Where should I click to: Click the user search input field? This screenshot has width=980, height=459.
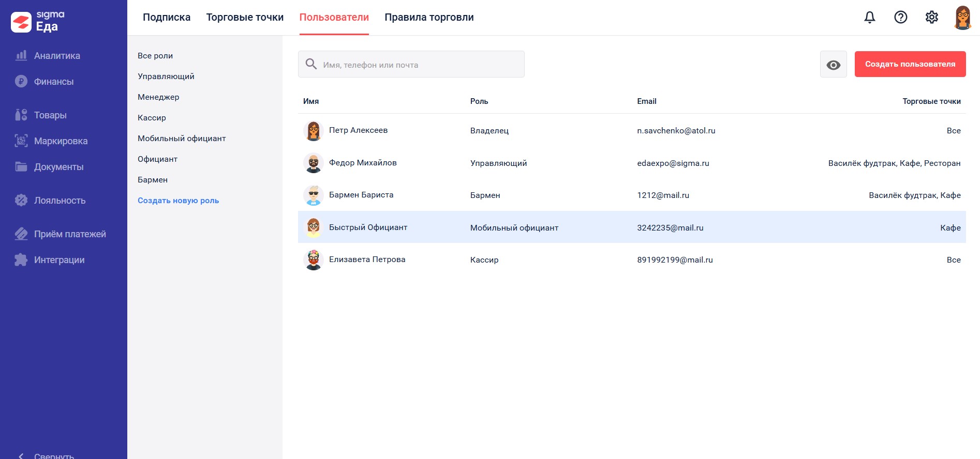tap(419, 65)
